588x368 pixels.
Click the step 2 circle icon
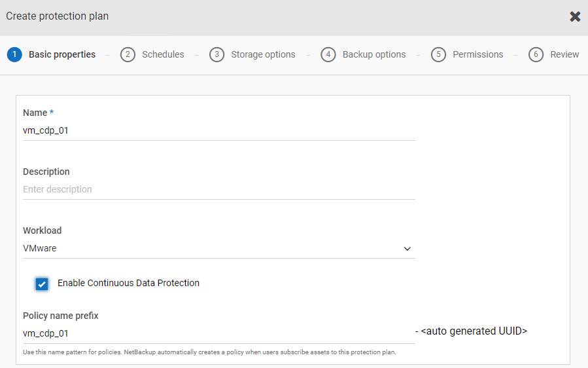(x=128, y=54)
